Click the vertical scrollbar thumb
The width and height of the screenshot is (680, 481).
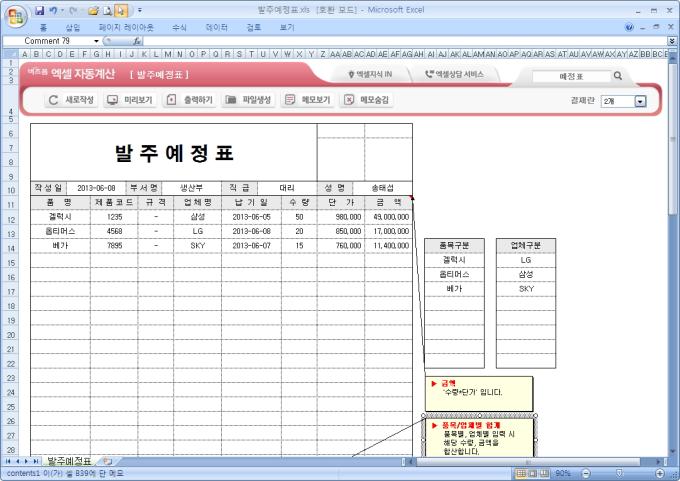point(673,139)
